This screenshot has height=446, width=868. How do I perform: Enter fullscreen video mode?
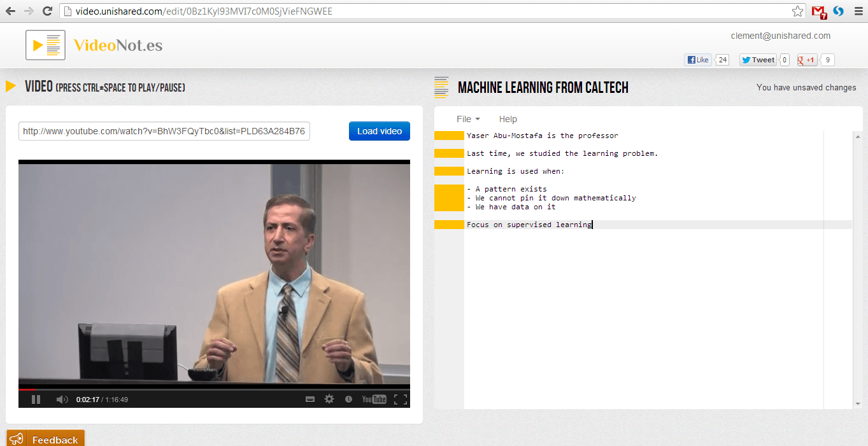click(x=400, y=400)
